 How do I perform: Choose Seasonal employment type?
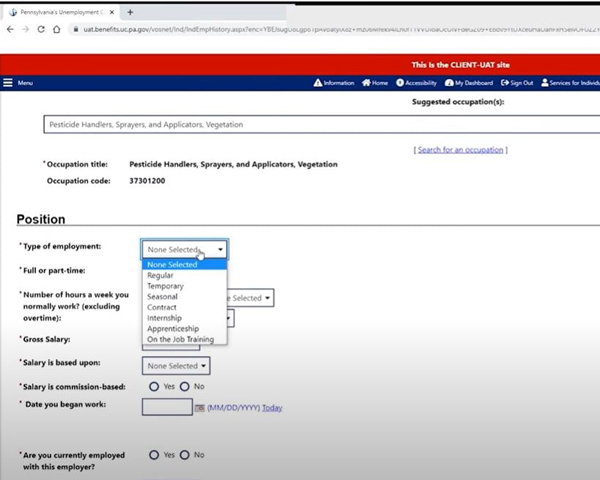click(x=184, y=297)
